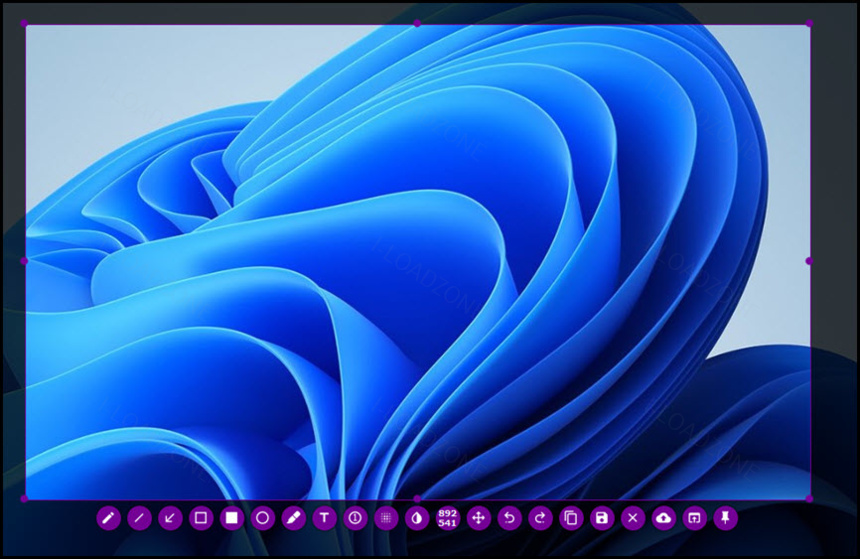Select the Invert colors tool

(417, 518)
